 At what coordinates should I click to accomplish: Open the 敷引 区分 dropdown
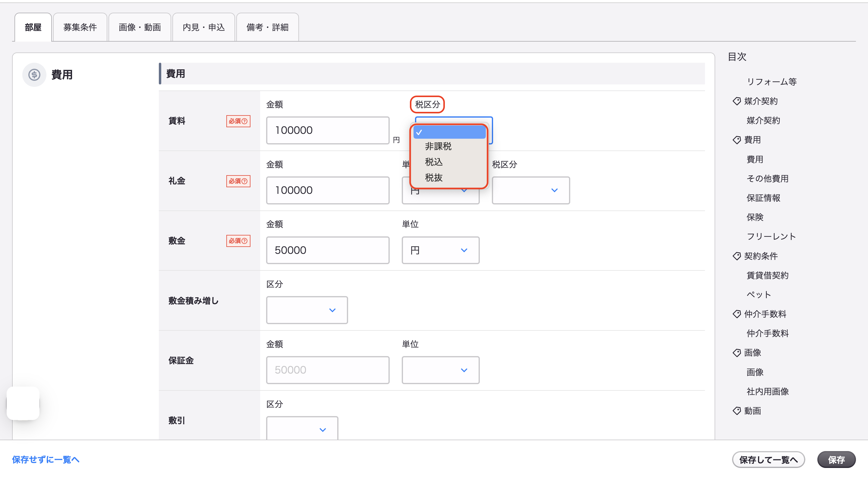click(302, 428)
